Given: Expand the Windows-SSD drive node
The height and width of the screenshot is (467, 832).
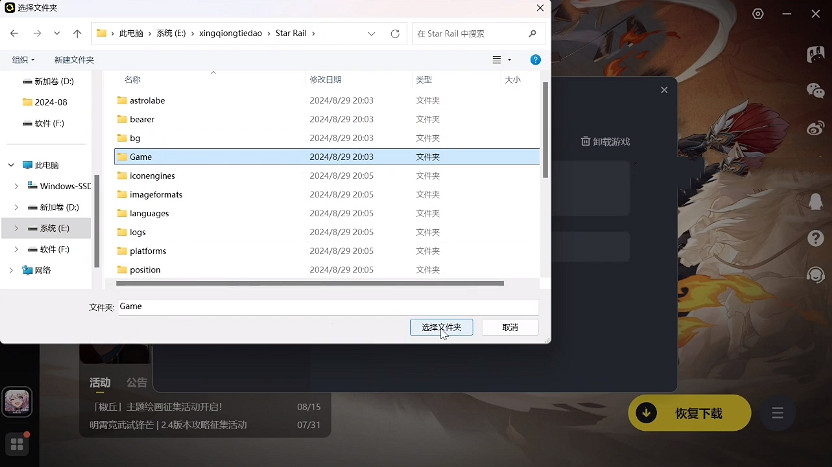Looking at the screenshot, I should 17,186.
